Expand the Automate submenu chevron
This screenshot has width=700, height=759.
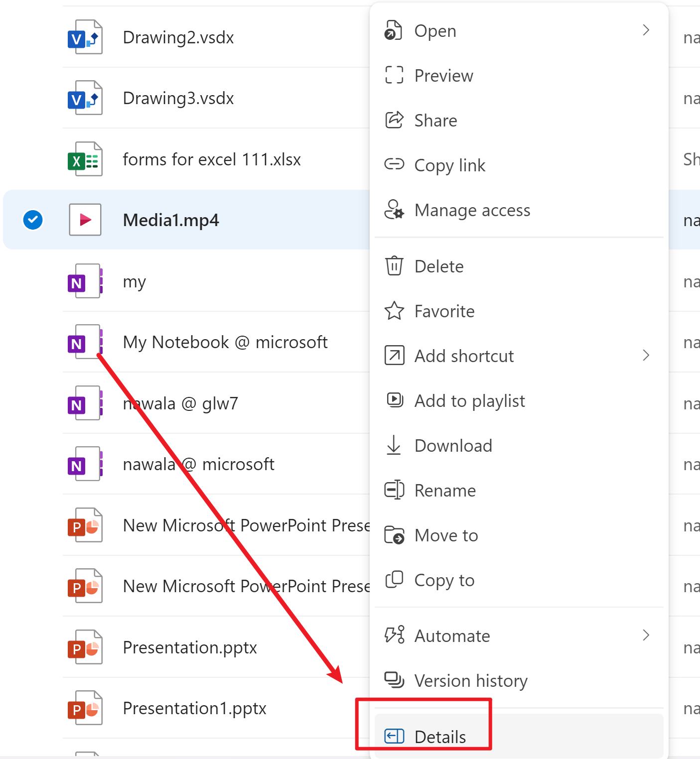(646, 635)
